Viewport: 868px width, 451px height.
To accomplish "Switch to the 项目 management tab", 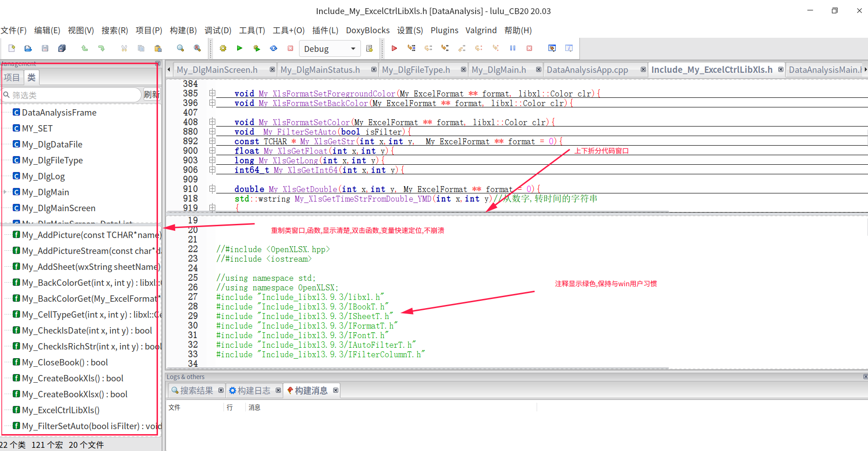I will point(12,77).
